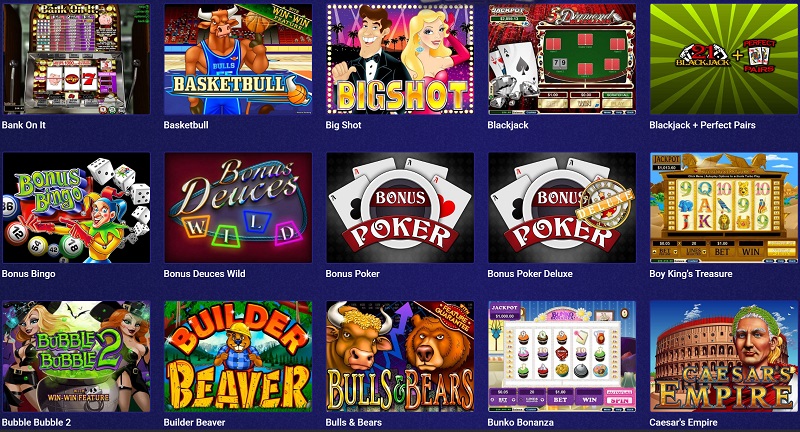800x432 pixels.
Task: Click the Basketbull title text link
Action: click(186, 125)
